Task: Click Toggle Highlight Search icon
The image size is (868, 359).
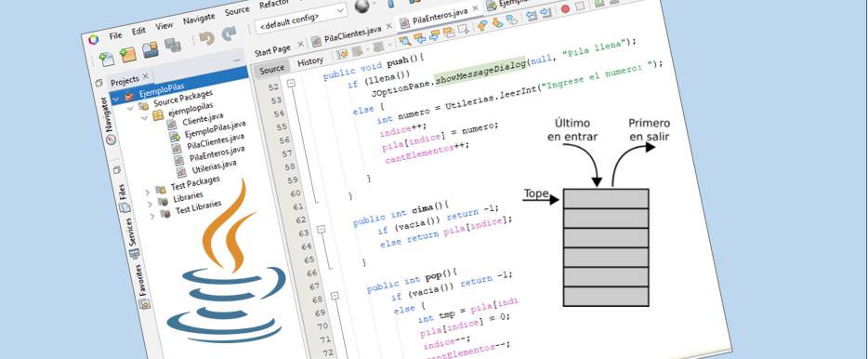Action: coord(449,33)
